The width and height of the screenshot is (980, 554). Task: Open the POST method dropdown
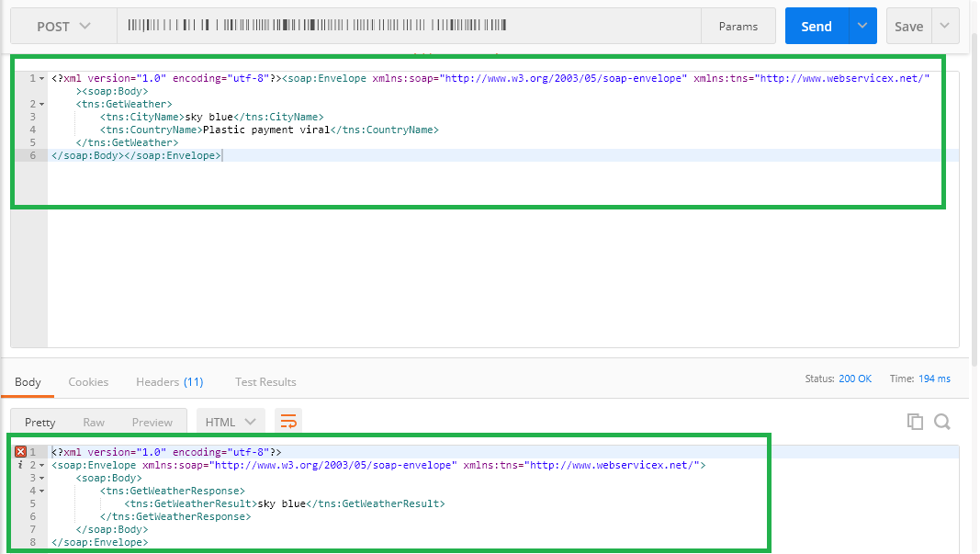click(x=63, y=27)
